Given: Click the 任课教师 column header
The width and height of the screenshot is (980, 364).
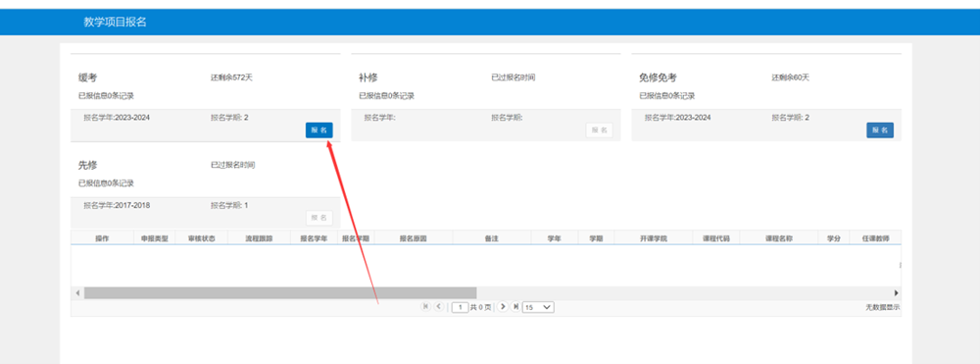Looking at the screenshot, I should [x=875, y=238].
